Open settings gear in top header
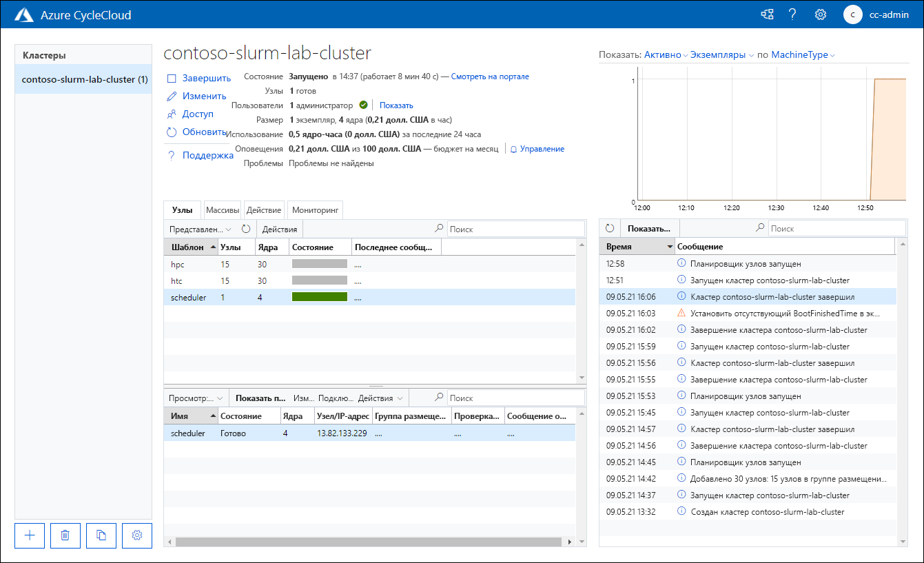This screenshot has height=563, width=924. [820, 14]
